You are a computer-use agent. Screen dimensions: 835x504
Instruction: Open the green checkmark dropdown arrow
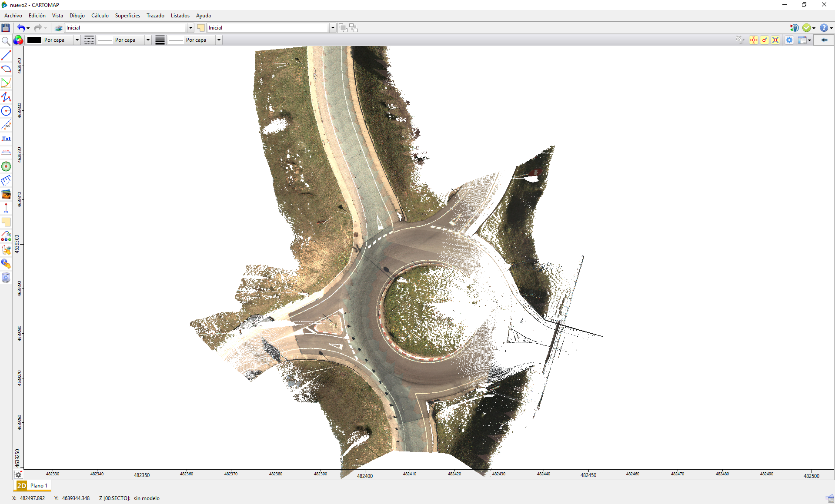point(814,28)
